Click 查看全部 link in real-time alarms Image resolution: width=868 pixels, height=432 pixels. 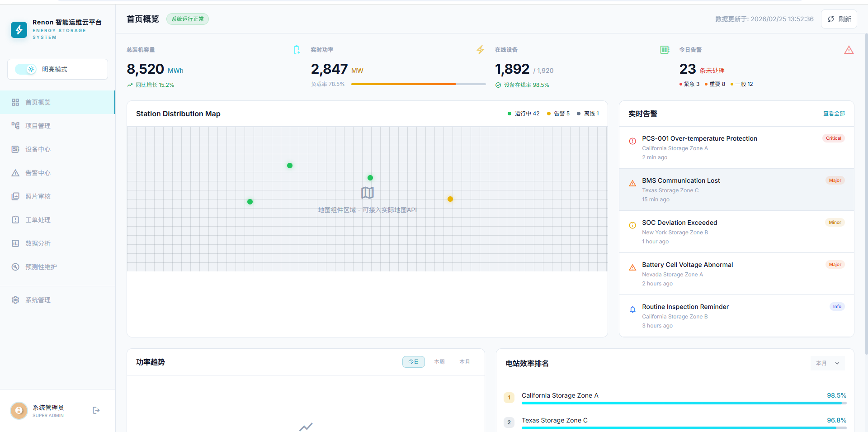(x=834, y=114)
